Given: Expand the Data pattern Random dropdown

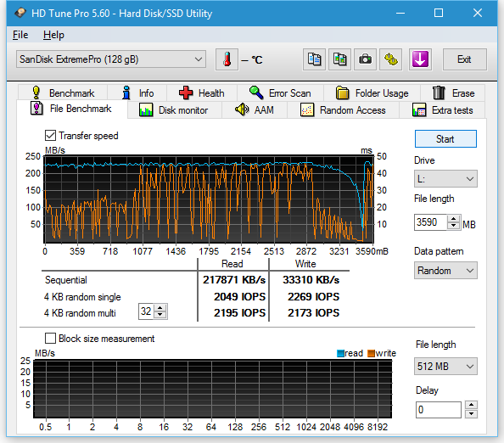Looking at the screenshot, I should (x=445, y=271).
